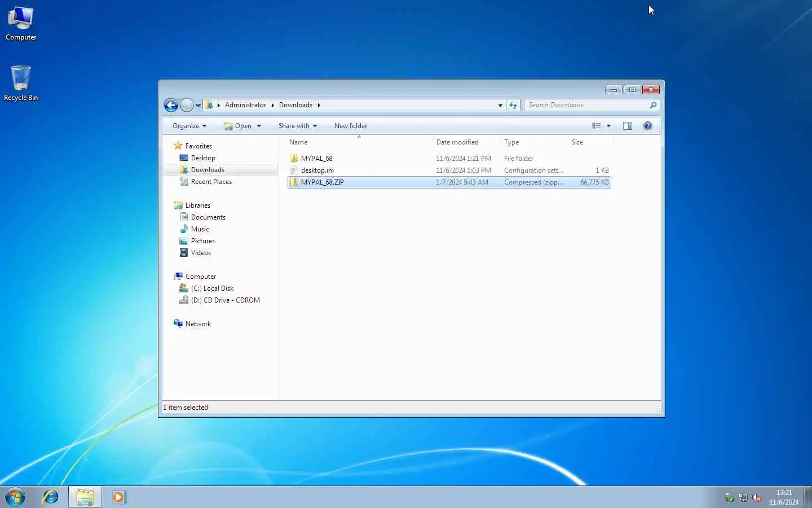Open the Recycle Bin desktop icon
812x508 pixels.
pos(21,84)
